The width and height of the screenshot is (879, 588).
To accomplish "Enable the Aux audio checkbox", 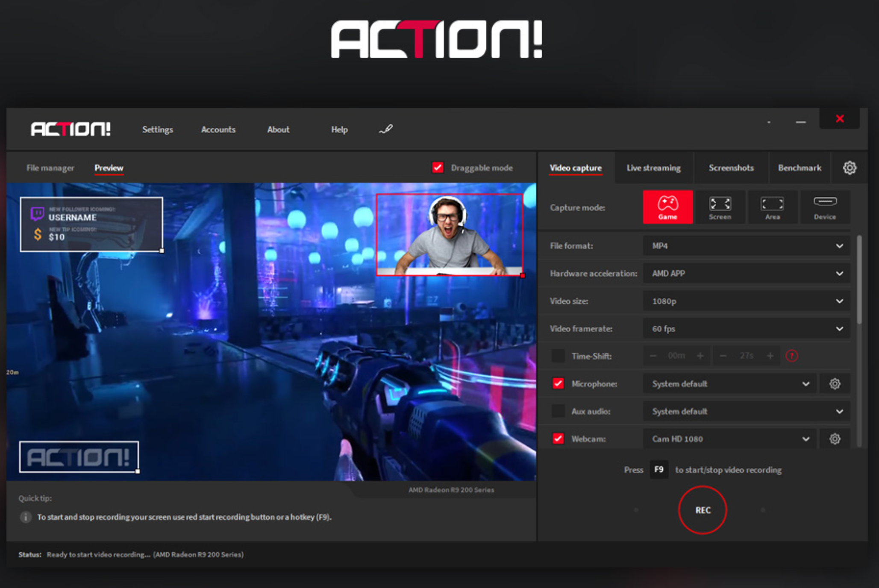I will tap(558, 411).
